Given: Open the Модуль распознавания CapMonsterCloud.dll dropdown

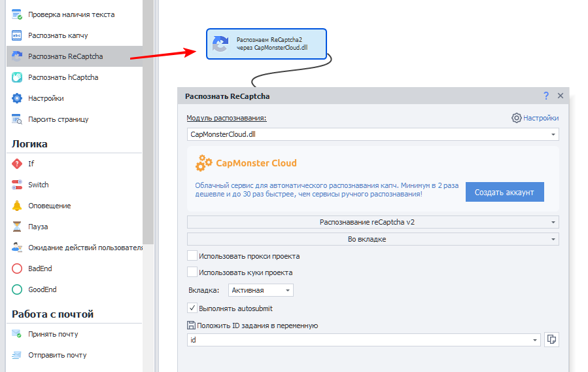Looking at the screenshot, I should (373, 134).
